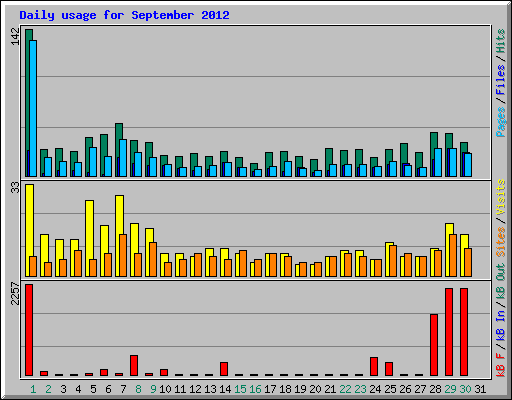Select day "26" on the x-axis
The width and height of the screenshot is (512, 400).
[x=405, y=389]
